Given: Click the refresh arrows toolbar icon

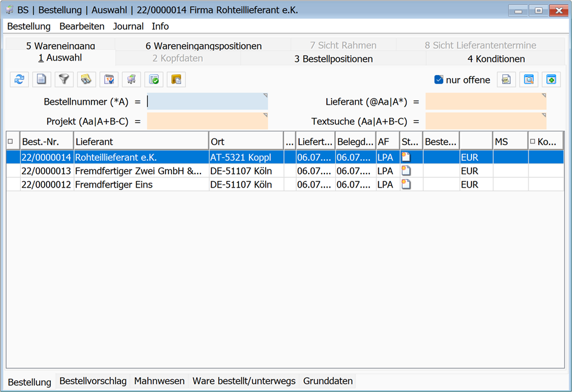Looking at the screenshot, I should click(19, 79).
